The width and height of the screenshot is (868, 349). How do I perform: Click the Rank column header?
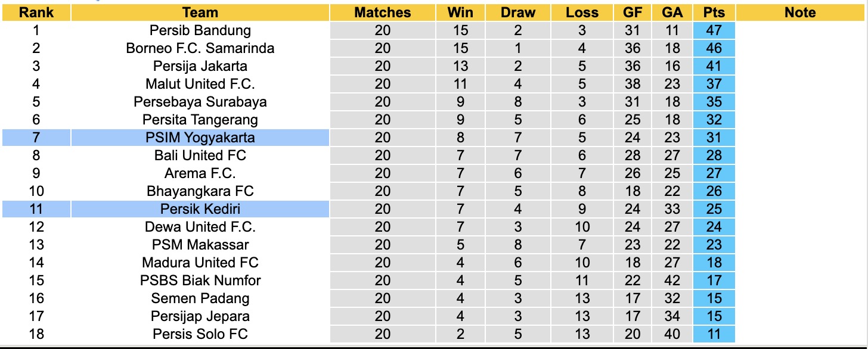(36, 13)
